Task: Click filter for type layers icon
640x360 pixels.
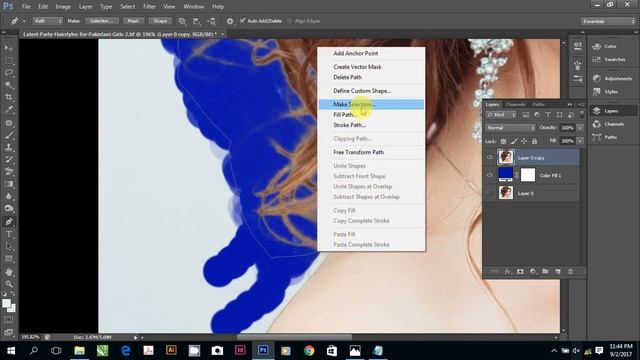Action: click(x=548, y=115)
